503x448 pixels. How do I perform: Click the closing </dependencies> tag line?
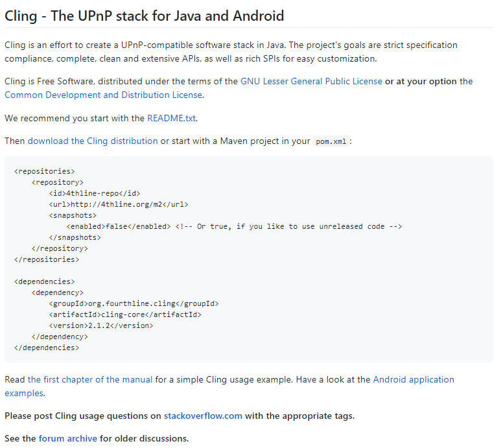47,348
